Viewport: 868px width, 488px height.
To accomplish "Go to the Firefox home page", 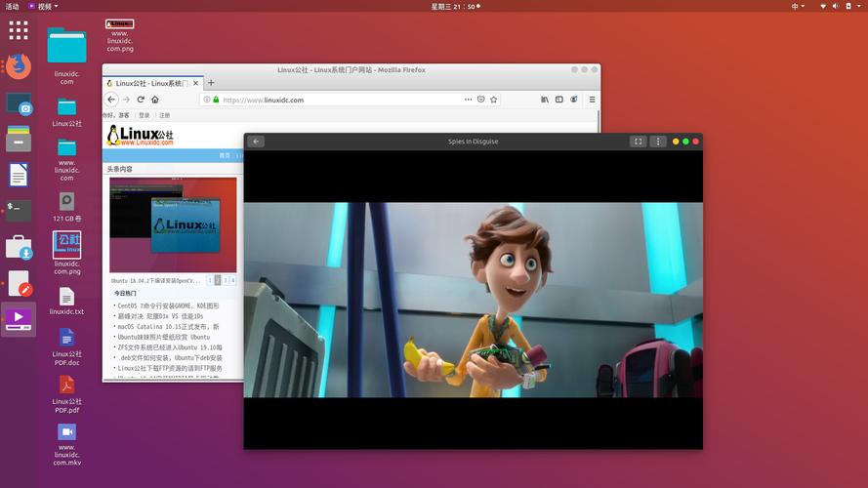I will (x=155, y=100).
